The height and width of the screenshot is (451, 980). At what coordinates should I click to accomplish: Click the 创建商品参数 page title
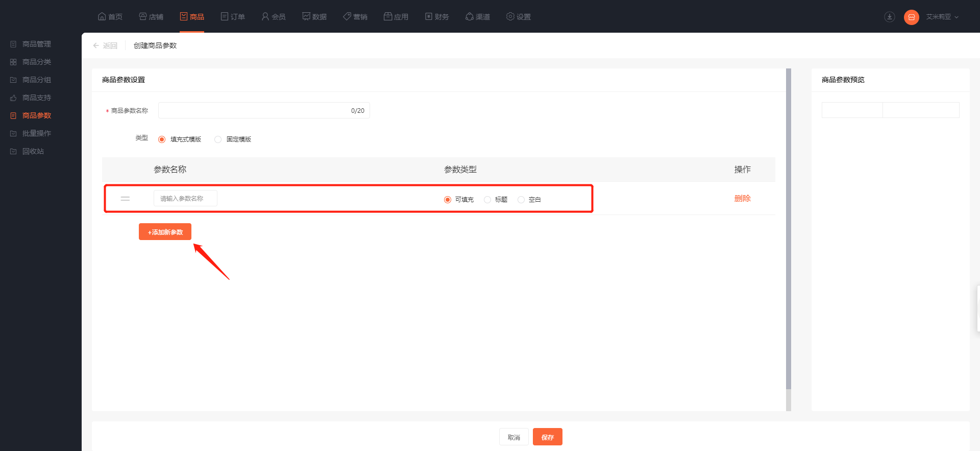tap(155, 45)
